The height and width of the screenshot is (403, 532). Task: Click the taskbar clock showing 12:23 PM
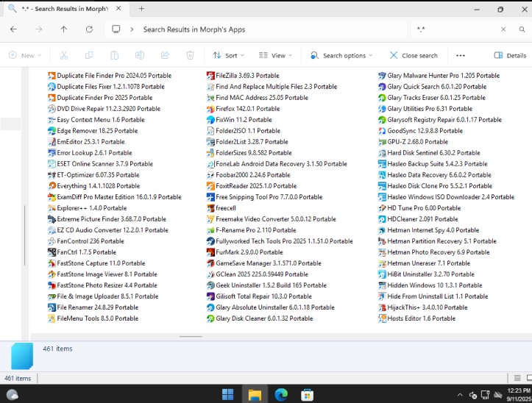pyautogui.click(x=519, y=394)
